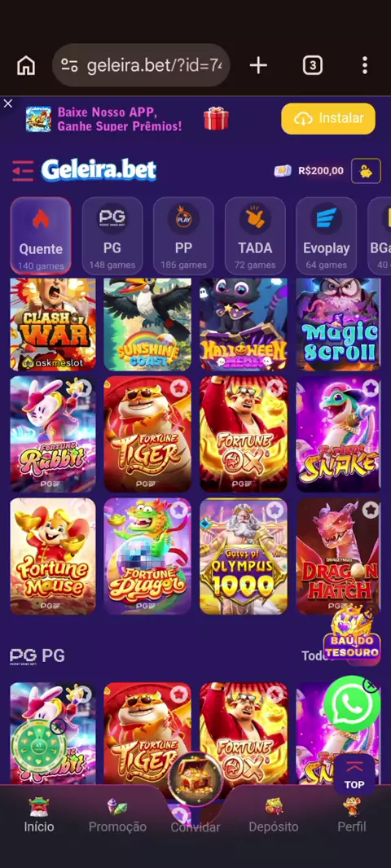This screenshot has height=868, width=391.
Task: Open the Fortune Mouse game
Action: click(x=53, y=556)
